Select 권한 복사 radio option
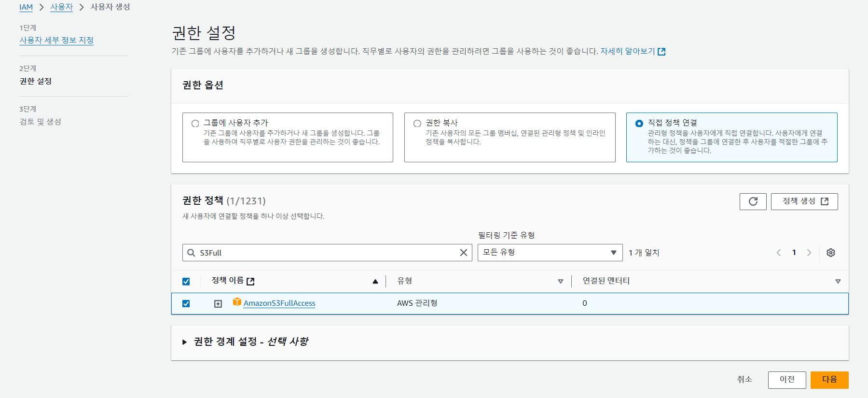 point(417,124)
